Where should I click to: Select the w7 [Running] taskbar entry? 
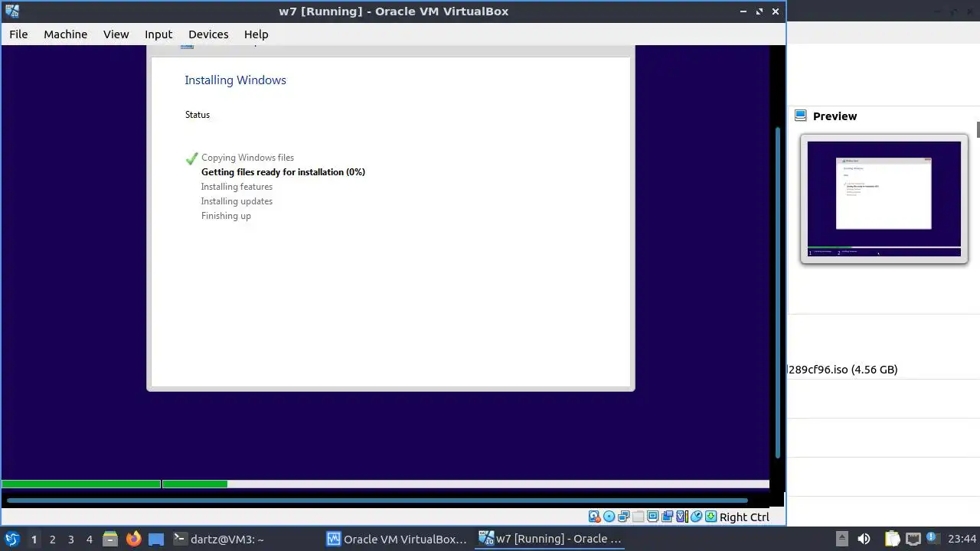[550, 539]
